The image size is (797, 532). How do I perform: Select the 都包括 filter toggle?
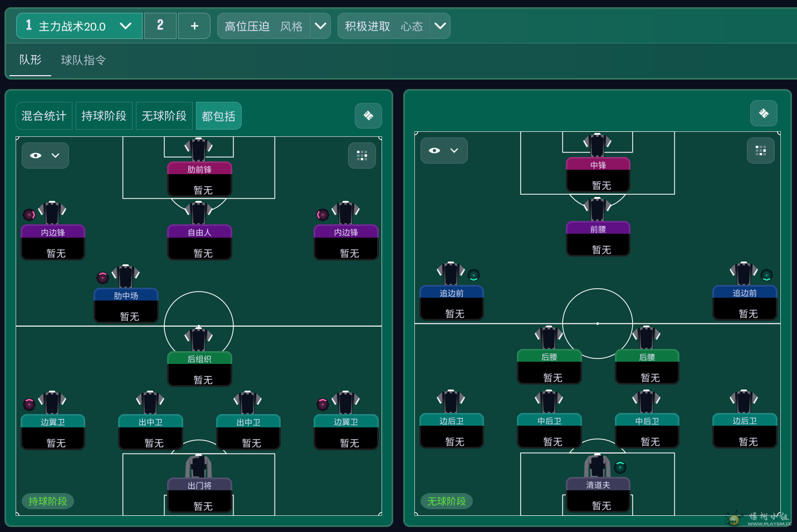tap(218, 116)
